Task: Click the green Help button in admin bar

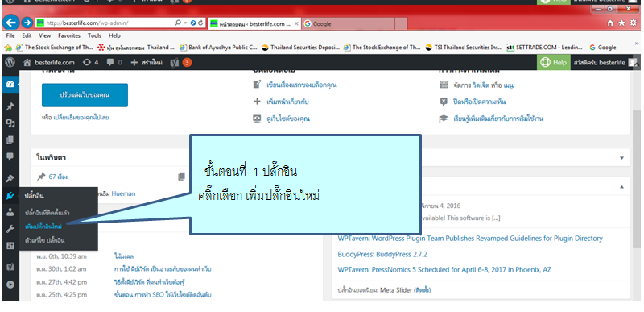Action: coord(554,63)
